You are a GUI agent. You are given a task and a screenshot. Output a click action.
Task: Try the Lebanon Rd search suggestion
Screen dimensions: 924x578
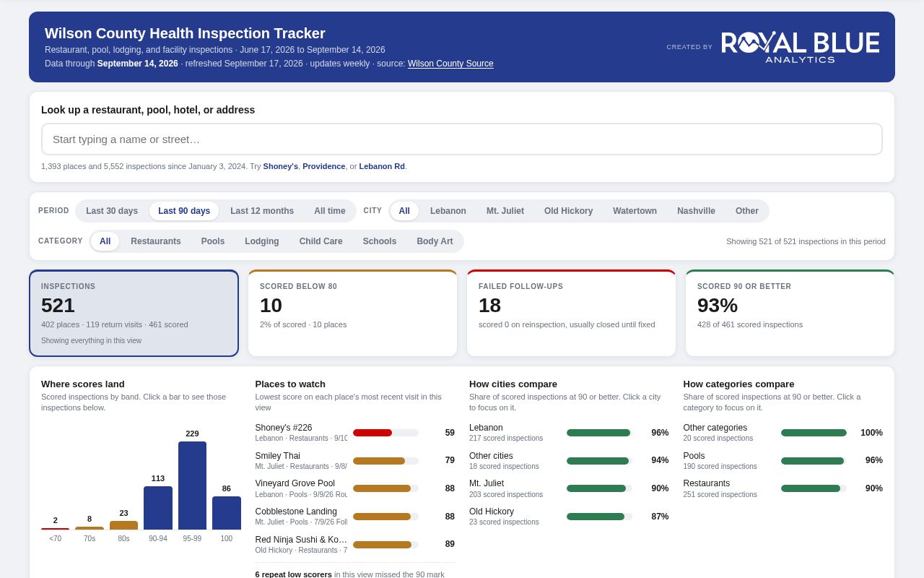(x=382, y=166)
